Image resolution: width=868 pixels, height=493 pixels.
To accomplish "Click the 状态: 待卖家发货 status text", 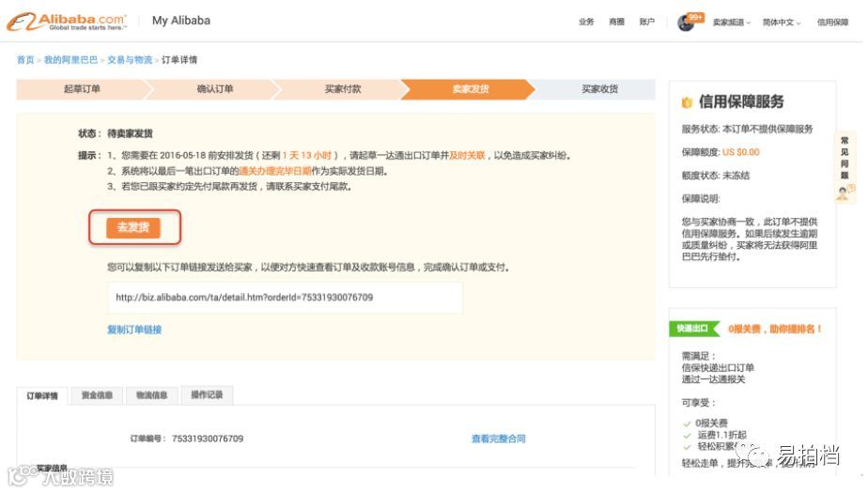I will coord(116,133).
